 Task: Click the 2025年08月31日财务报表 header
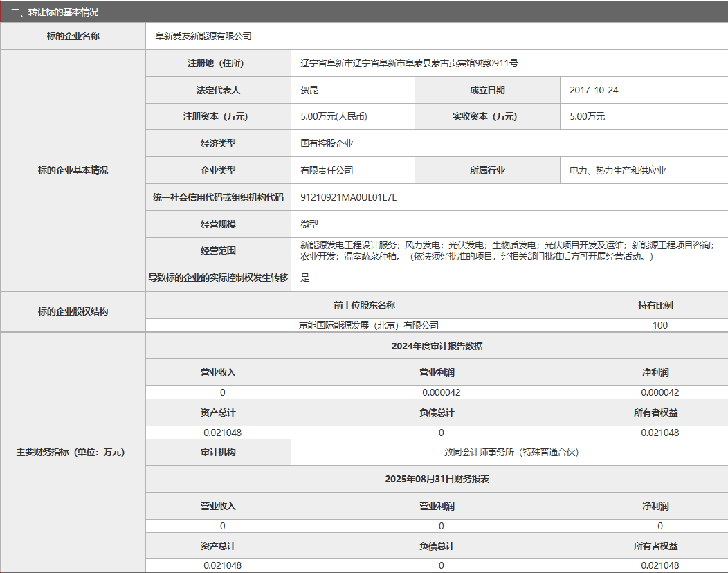pos(436,479)
